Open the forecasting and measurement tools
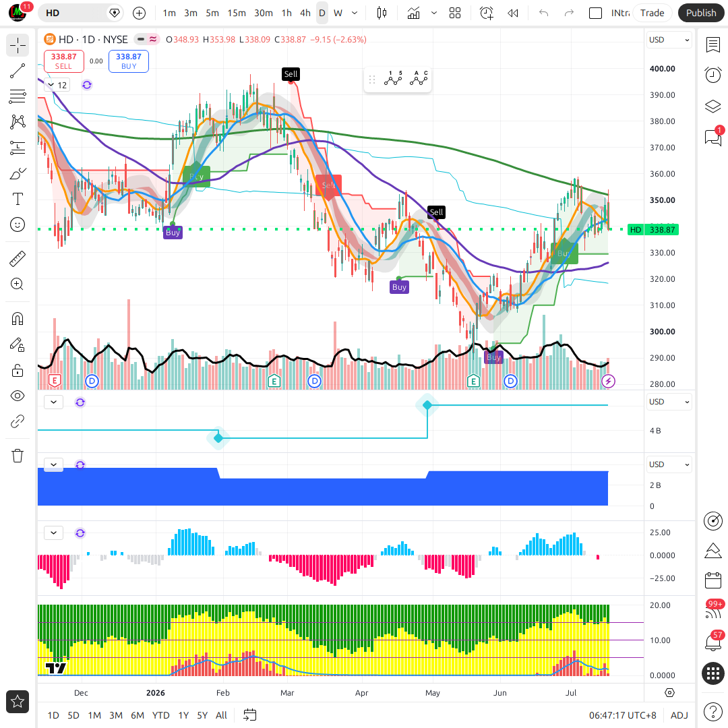Viewport: 728px width, 728px height. click(x=18, y=148)
